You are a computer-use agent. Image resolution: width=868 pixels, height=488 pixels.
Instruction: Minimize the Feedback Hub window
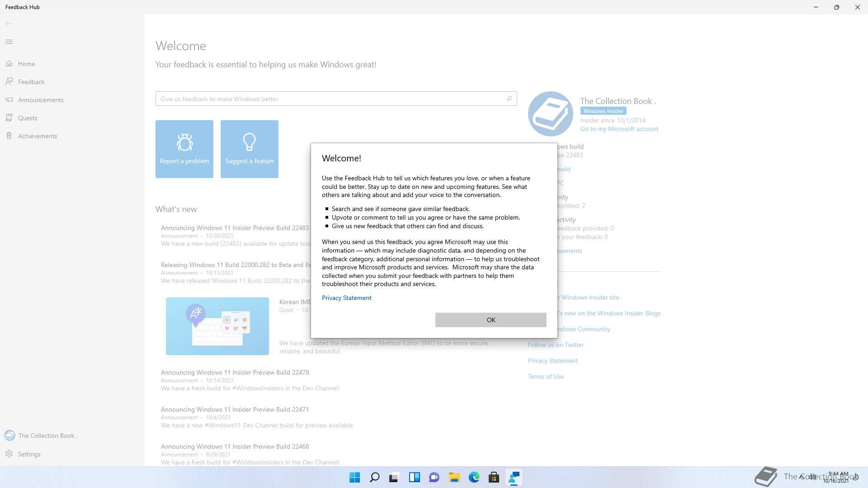816,7
